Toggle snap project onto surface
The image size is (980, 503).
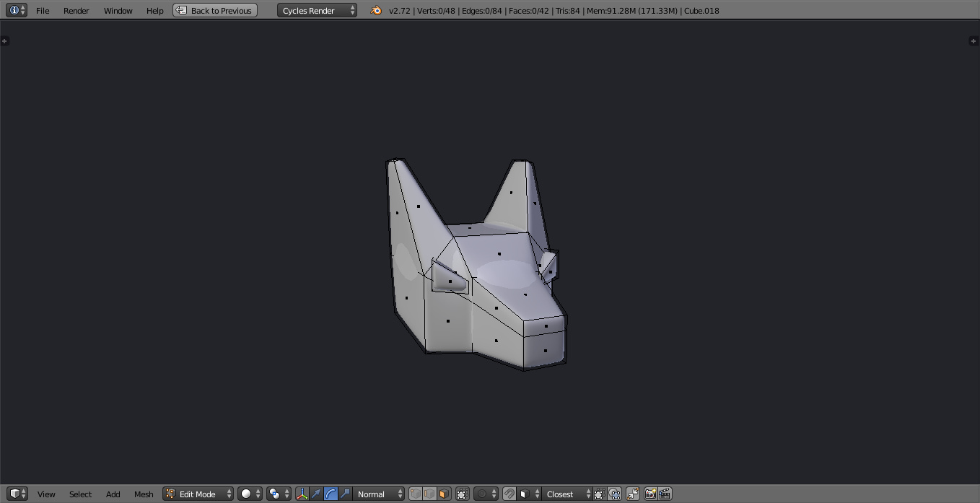click(614, 494)
